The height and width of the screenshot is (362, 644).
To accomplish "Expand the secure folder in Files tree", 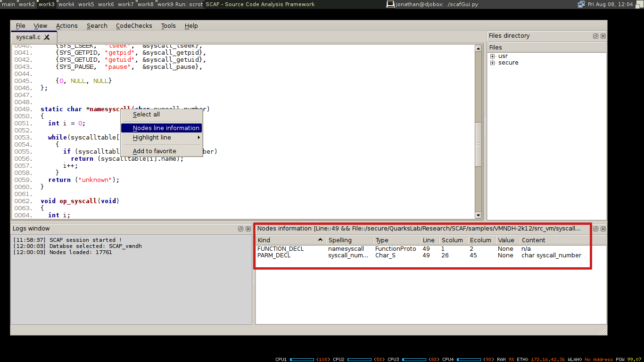I will (x=492, y=63).
